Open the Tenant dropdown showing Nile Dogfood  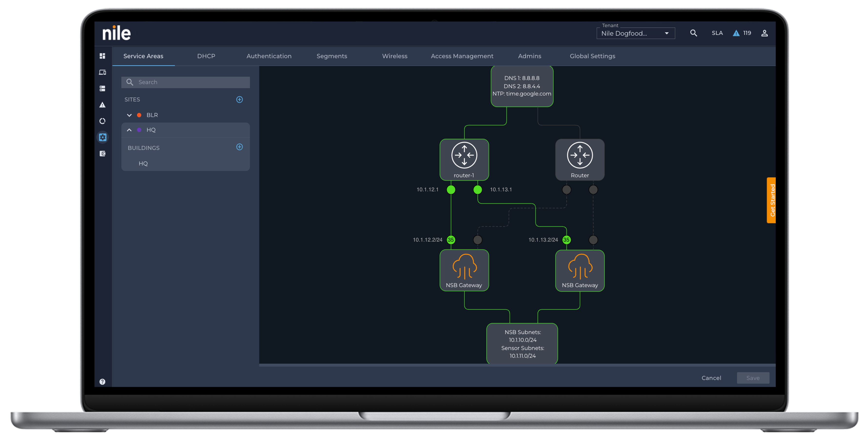(x=636, y=33)
